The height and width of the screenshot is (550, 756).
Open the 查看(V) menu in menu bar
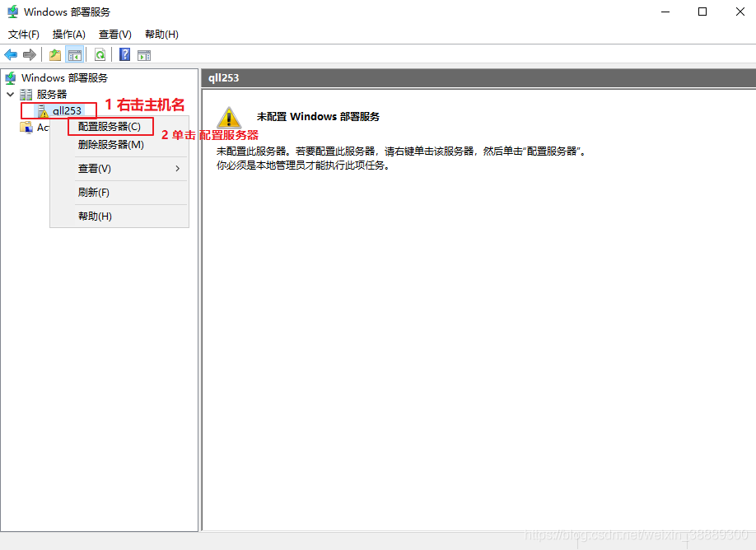click(114, 35)
